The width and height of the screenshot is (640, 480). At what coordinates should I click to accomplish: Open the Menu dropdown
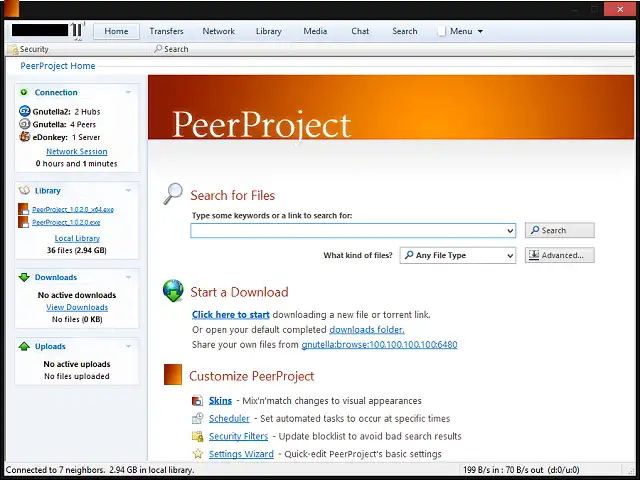click(461, 31)
